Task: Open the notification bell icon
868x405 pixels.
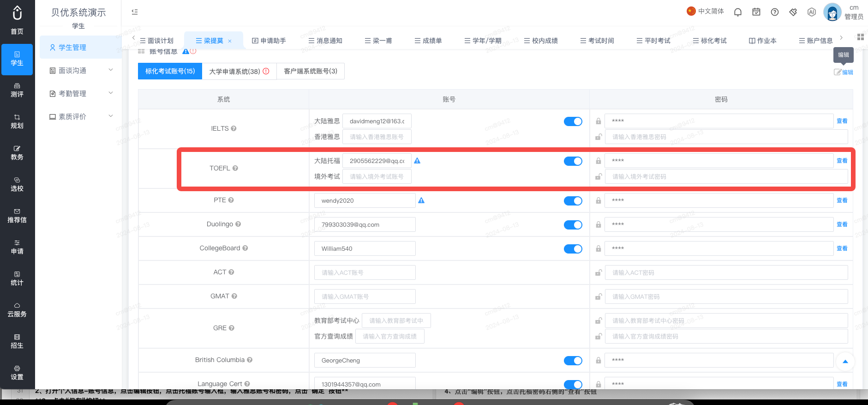Action: click(x=738, y=12)
